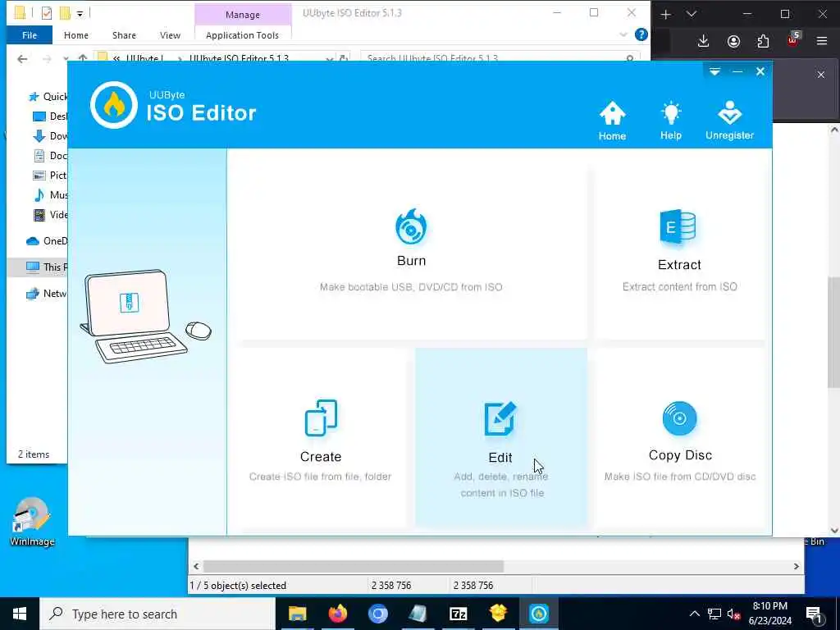Open Pictures in Explorer sidebar
This screenshot has width=840, height=630.
click(x=50, y=176)
